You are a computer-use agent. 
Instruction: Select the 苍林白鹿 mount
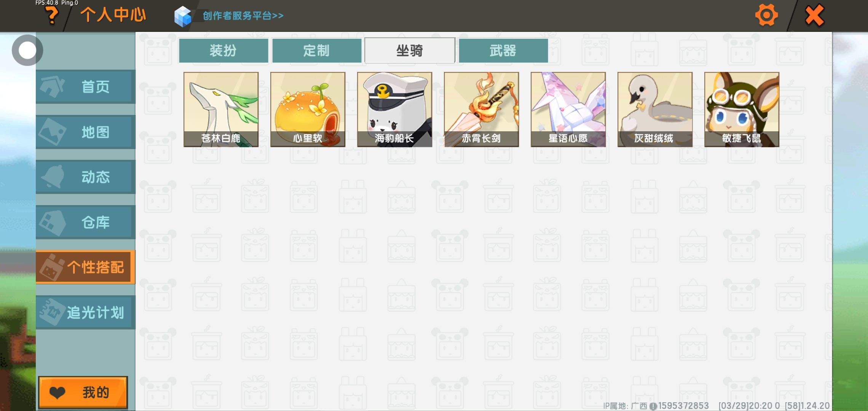point(221,110)
